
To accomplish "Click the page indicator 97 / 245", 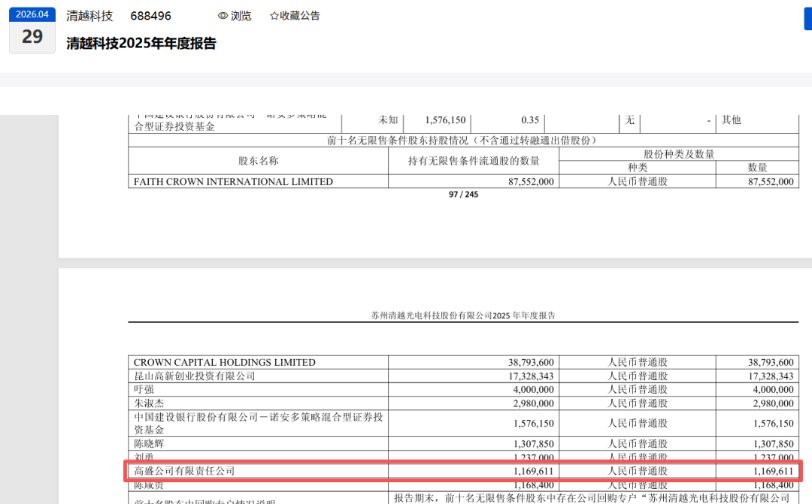I will point(463,195).
